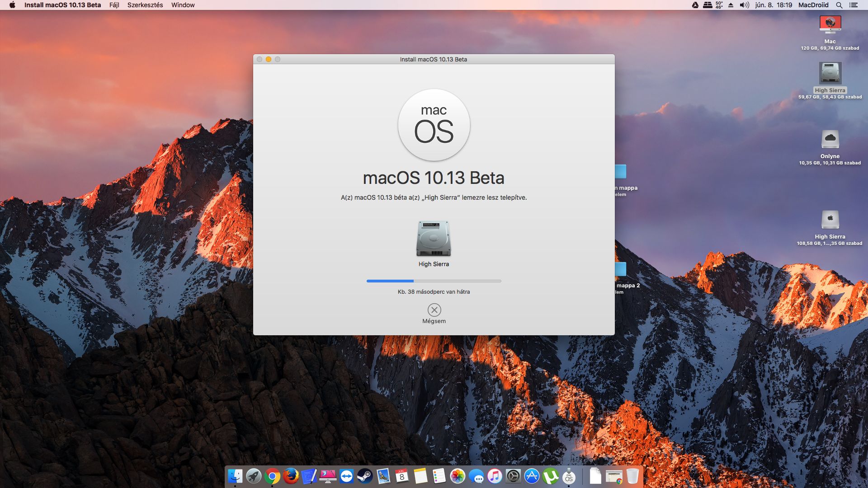Select the 59,67 GB High Sierra drive on desktop
The width and height of the screenshot is (868, 488).
[830, 73]
